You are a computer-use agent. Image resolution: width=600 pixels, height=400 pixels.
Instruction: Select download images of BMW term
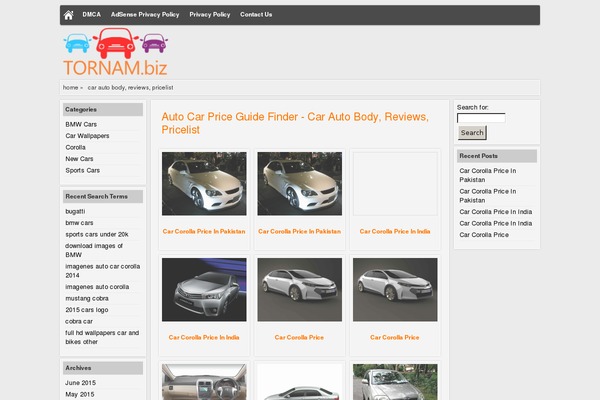[x=94, y=250]
